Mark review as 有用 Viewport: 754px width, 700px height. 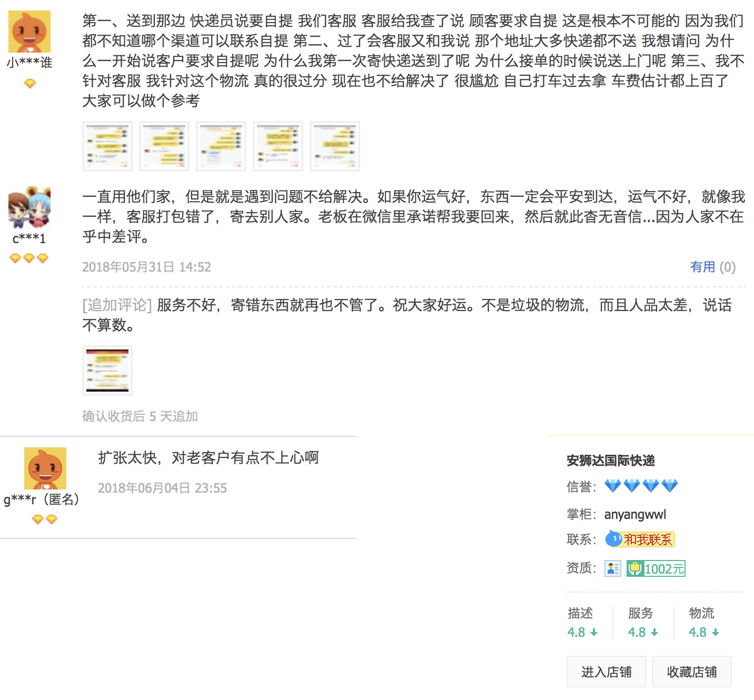tap(712, 267)
